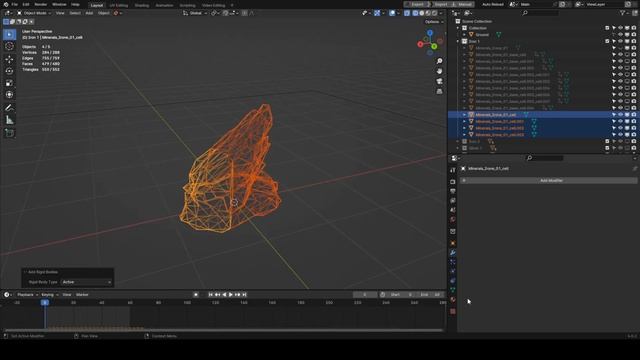Switch perspective/orthographic view icon
Screen dimensions: 640x360
[x=439, y=91]
